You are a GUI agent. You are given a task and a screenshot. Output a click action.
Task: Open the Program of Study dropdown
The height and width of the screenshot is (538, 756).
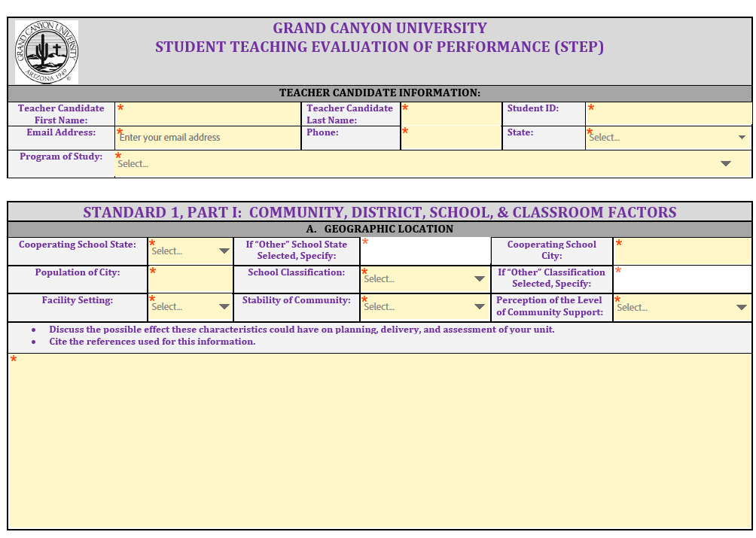[433, 164]
